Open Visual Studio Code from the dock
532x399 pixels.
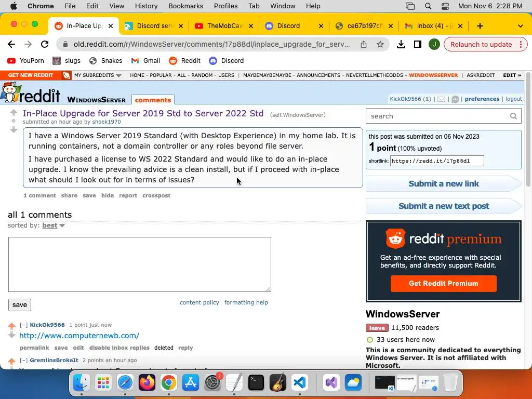point(300,383)
